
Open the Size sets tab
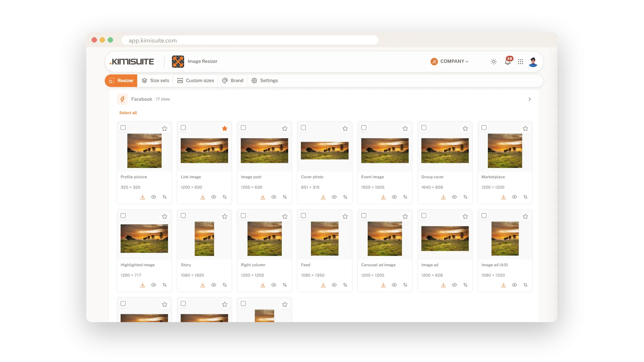click(155, 80)
